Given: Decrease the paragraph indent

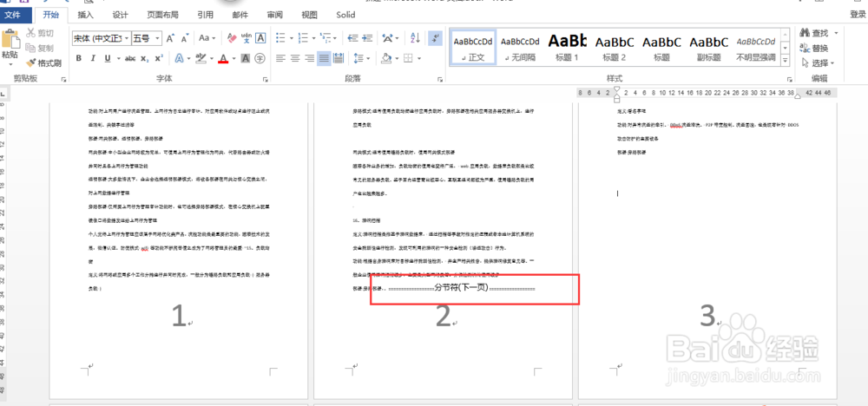Looking at the screenshot, I should 352,38.
